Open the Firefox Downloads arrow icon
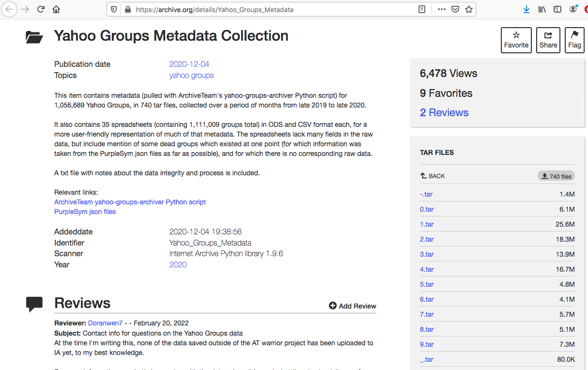The height and width of the screenshot is (370, 588). point(526,9)
